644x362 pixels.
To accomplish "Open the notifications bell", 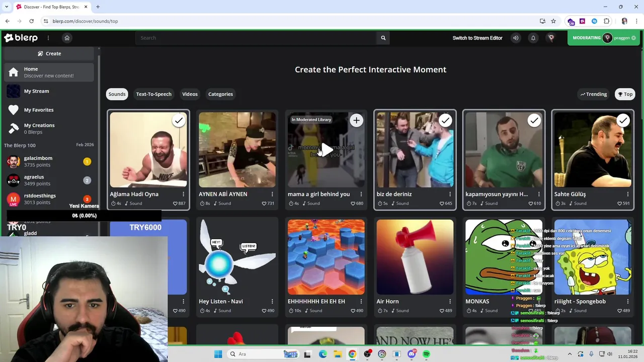I will tap(533, 38).
